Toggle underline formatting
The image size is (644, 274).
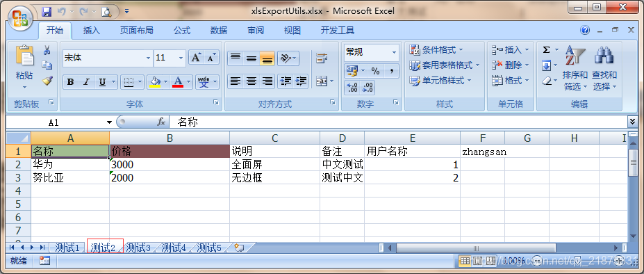pos(102,82)
